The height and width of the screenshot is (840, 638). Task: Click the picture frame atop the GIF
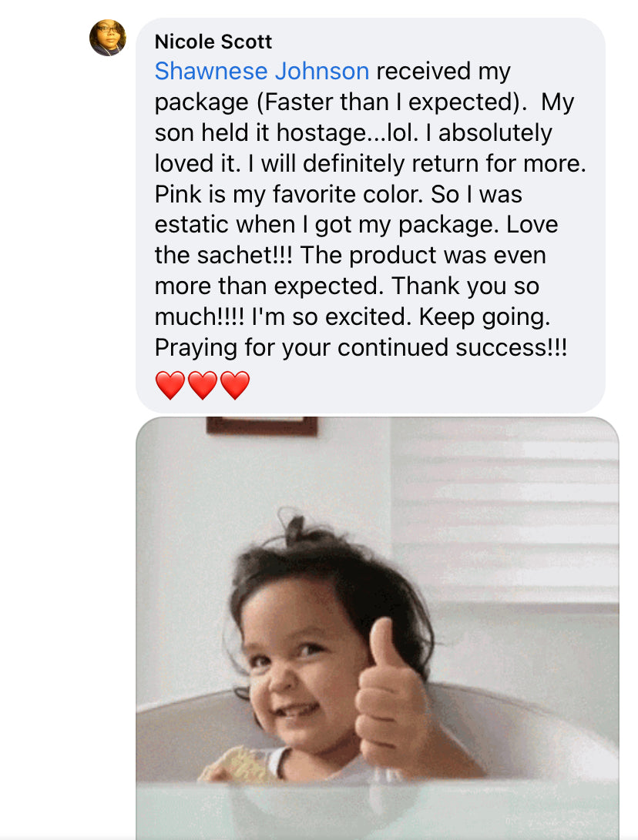pos(262,426)
